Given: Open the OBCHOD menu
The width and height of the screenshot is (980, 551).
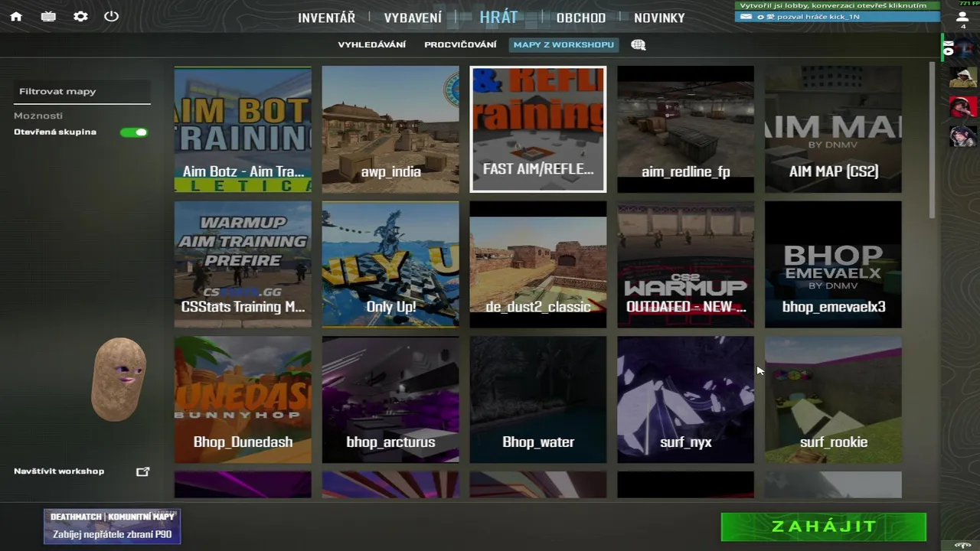Looking at the screenshot, I should click(581, 18).
